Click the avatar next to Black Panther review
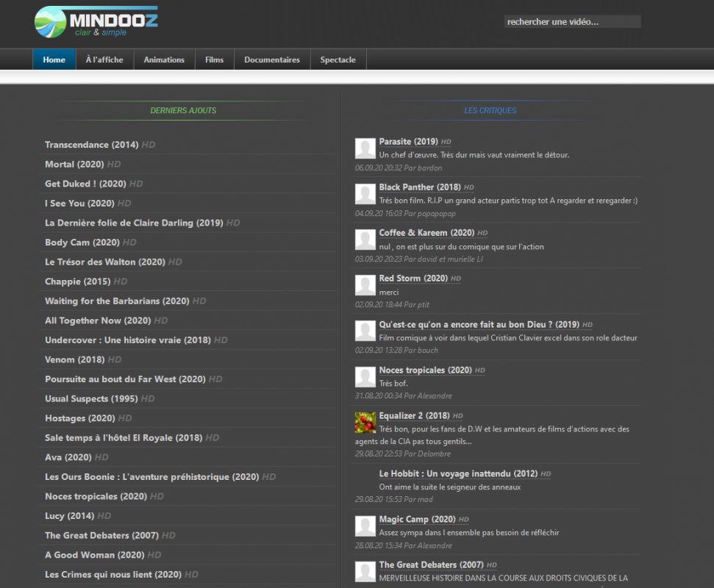714x588 pixels. click(365, 194)
